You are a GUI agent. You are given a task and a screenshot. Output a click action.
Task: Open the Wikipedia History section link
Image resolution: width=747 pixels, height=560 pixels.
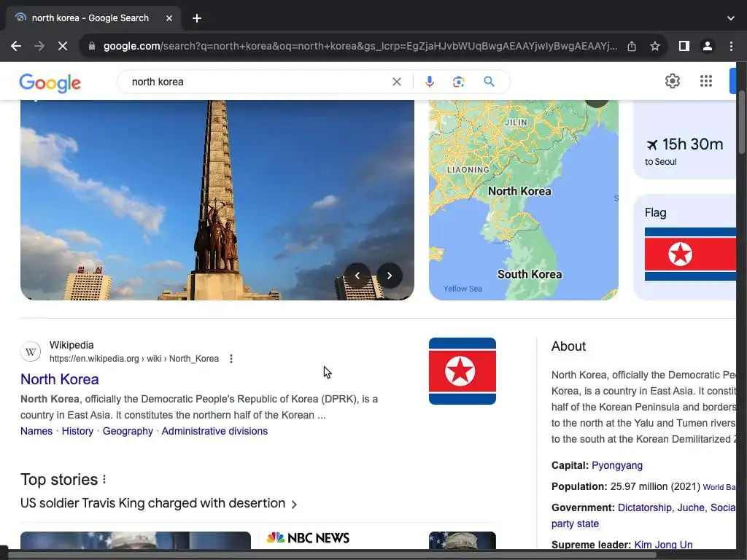coord(77,431)
